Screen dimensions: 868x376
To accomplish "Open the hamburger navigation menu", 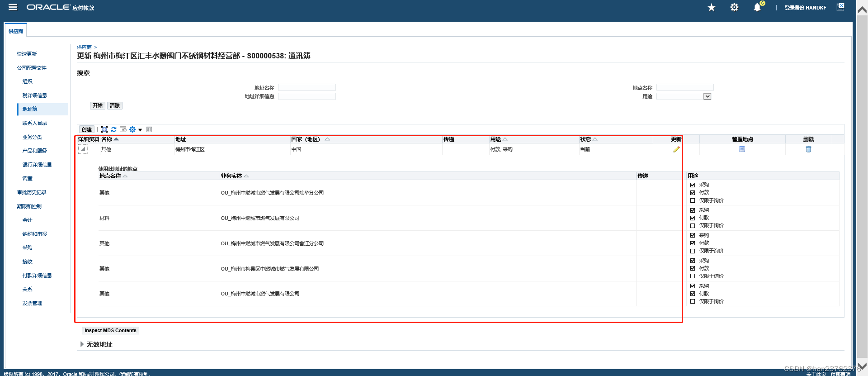I will (x=13, y=7).
